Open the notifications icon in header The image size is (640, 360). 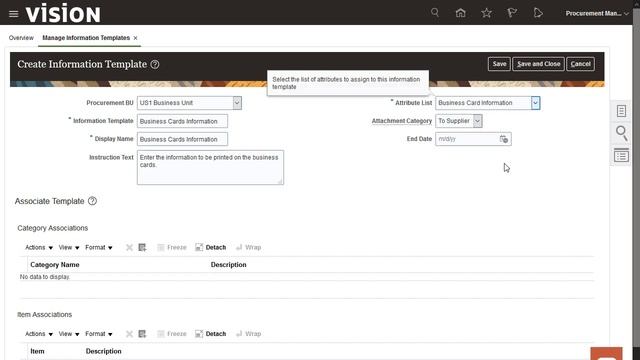[x=538, y=13]
